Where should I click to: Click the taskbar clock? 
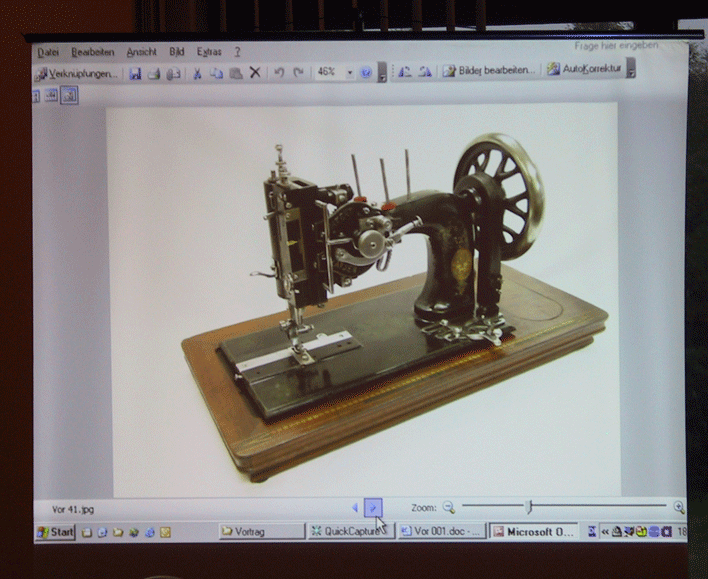click(682, 532)
